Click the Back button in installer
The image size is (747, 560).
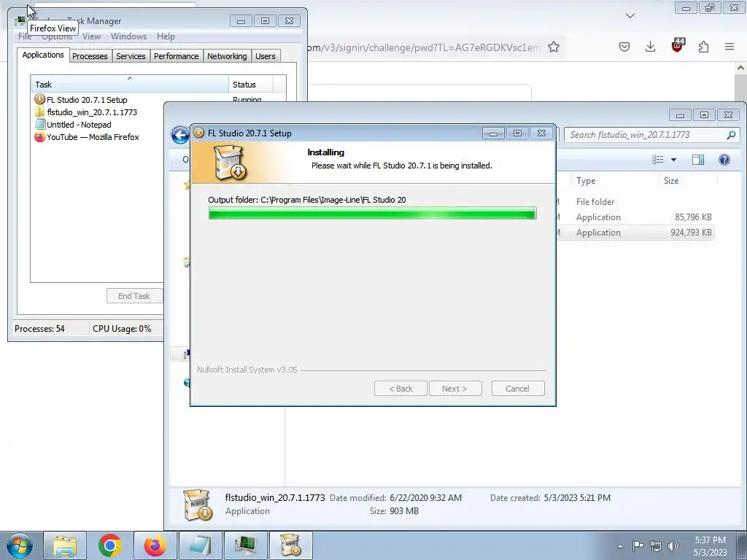click(x=400, y=389)
